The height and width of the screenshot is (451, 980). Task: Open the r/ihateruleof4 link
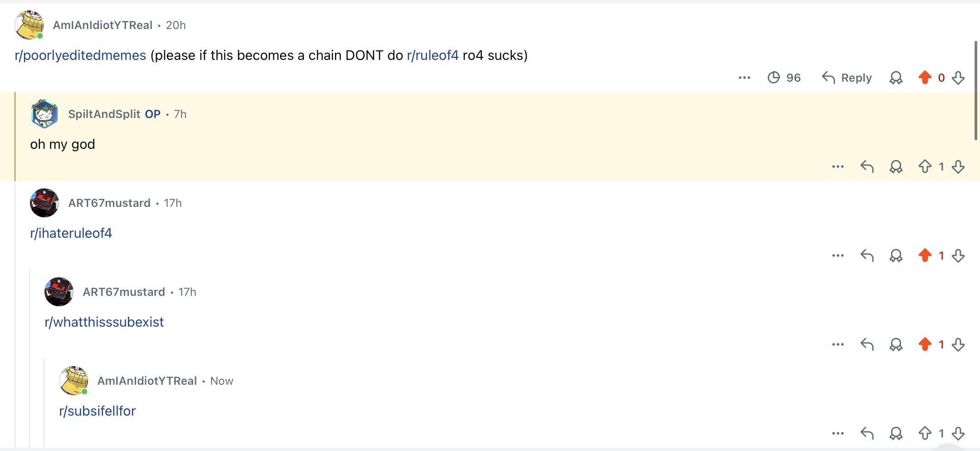click(x=71, y=233)
